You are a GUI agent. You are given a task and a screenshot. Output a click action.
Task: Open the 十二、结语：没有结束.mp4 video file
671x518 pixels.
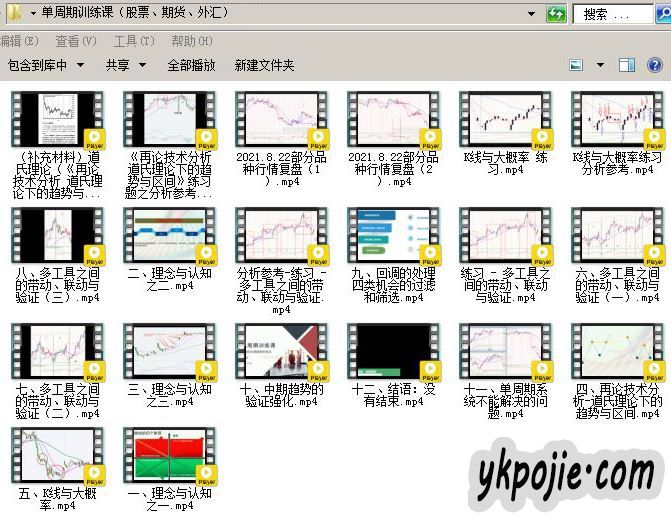[391, 351]
